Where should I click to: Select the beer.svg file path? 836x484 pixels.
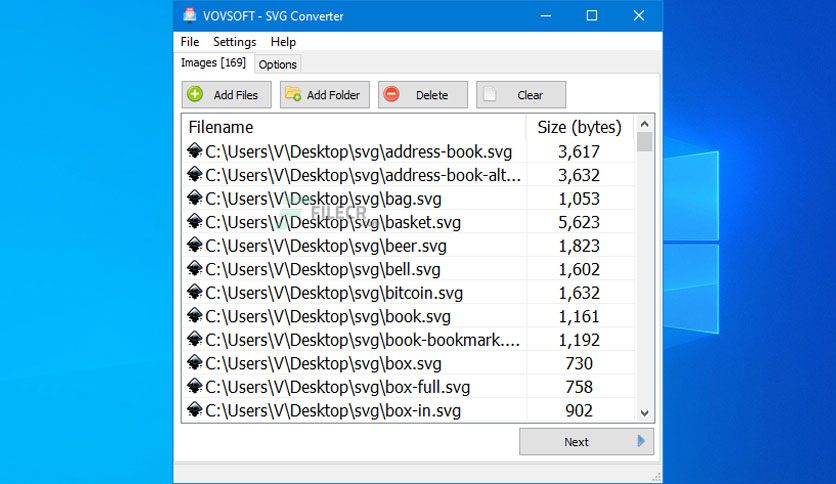tap(326, 246)
